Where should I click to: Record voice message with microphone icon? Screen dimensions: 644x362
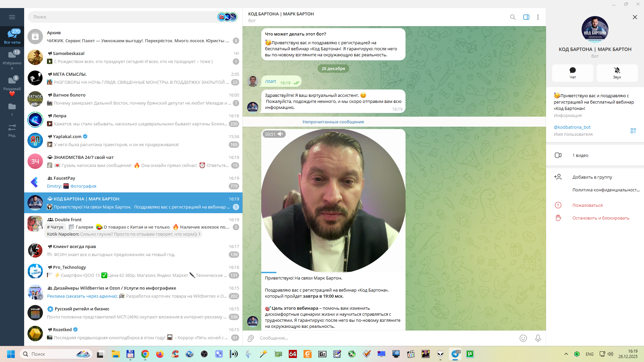coord(538,338)
